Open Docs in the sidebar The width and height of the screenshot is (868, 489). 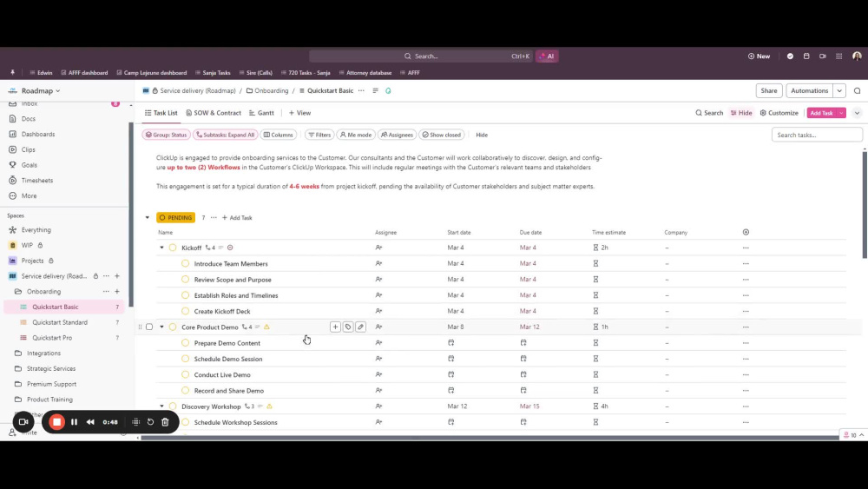point(29,118)
